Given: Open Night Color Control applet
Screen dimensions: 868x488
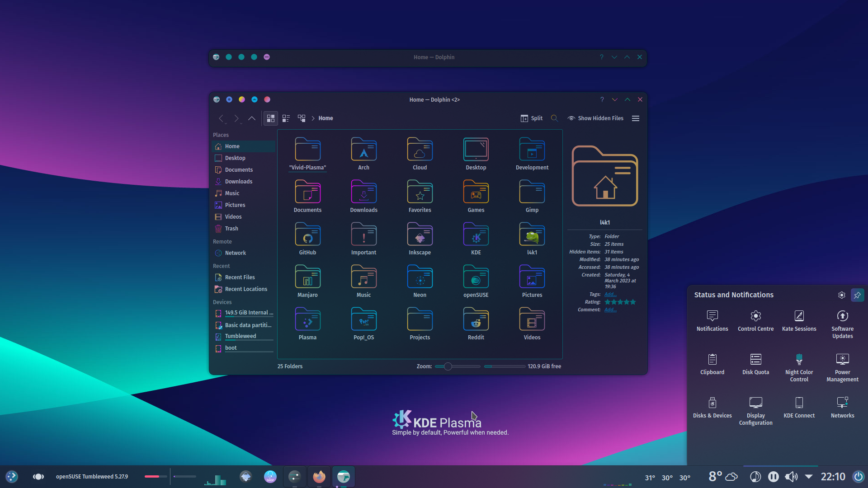Looking at the screenshot, I should (x=799, y=368).
